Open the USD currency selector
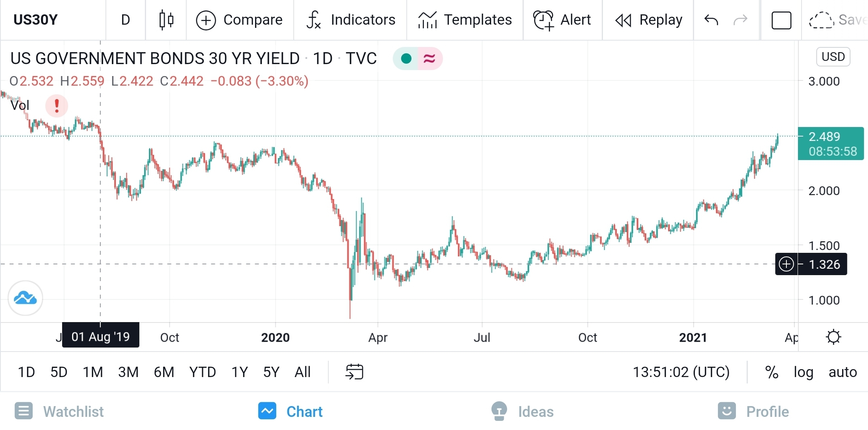This screenshot has height=430, width=868. 833,57
